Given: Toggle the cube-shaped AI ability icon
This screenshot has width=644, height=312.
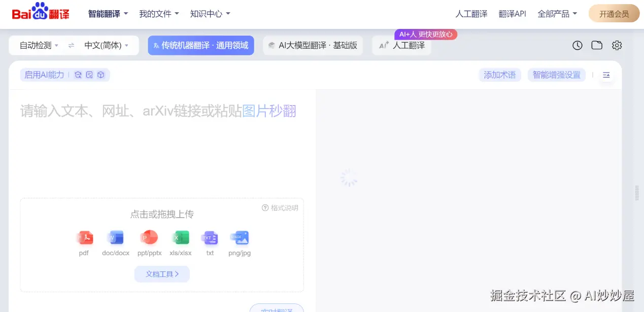Looking at the screenshot, I should pos(100,74).
